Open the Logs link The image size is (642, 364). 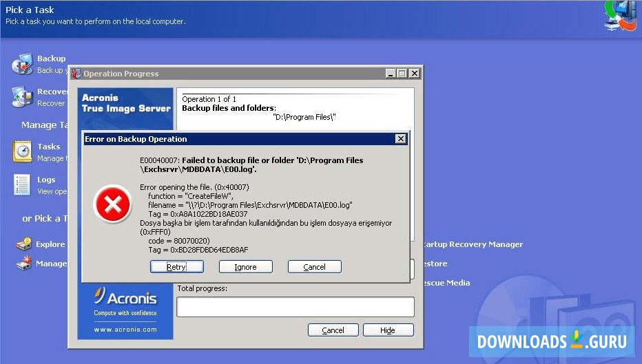pyautogui.click(x=46, y=180)
